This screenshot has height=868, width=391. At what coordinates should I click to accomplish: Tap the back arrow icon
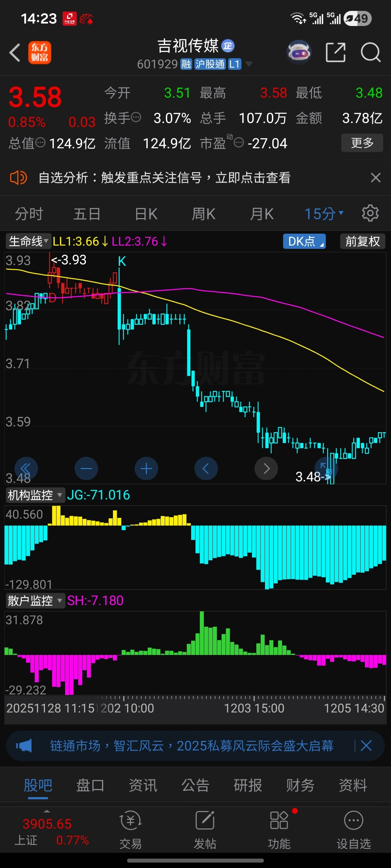15,53
